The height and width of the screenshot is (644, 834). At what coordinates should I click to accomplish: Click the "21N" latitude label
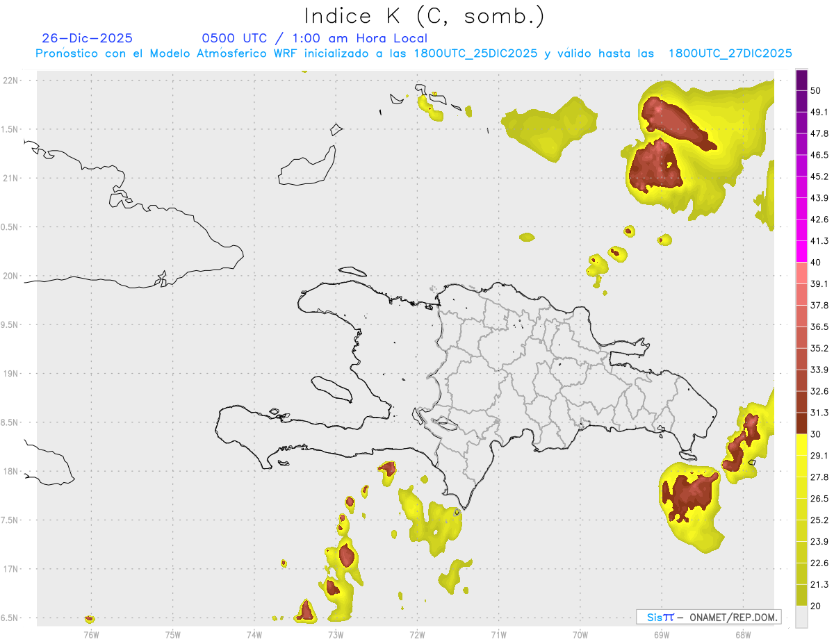point(10,178)
